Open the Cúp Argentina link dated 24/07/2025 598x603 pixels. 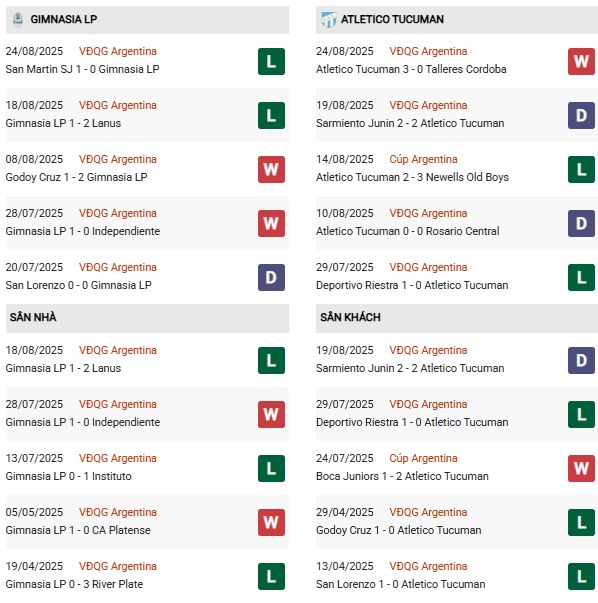tap(423, 458)
